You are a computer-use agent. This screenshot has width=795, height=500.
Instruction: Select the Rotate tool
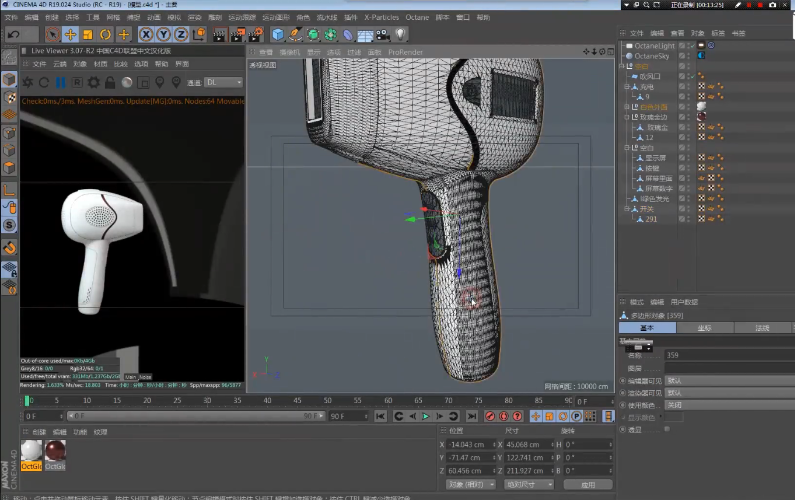click(x=105, y=34)
